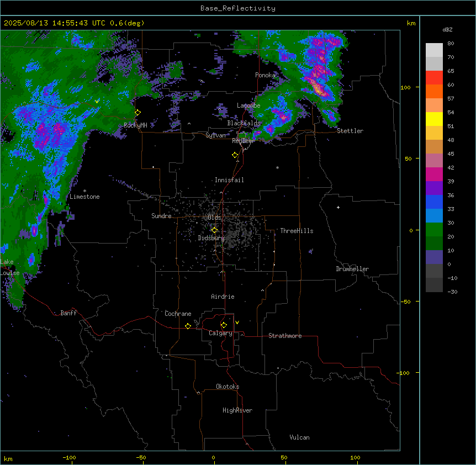Click the yellow station marker near RockyMH
Image resolution: width=476 pixels, height=465 pixels.
[138, 113]
